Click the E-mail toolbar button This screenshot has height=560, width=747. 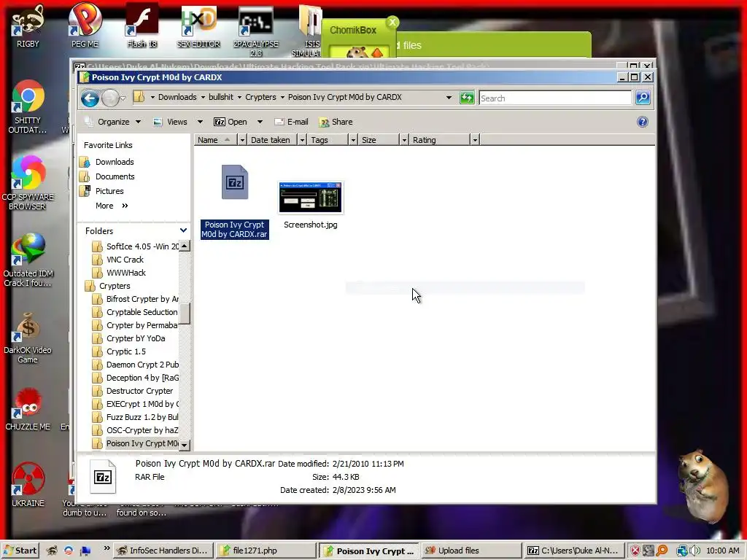292,122
